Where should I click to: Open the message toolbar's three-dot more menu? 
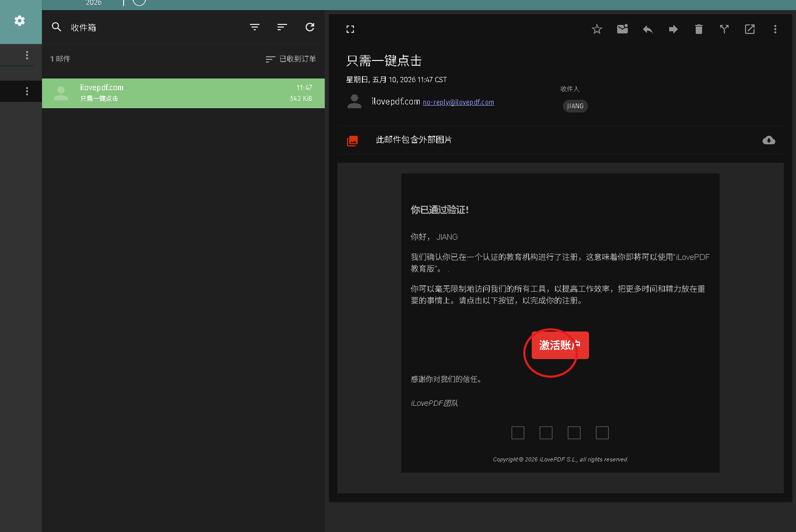[775, 29]
